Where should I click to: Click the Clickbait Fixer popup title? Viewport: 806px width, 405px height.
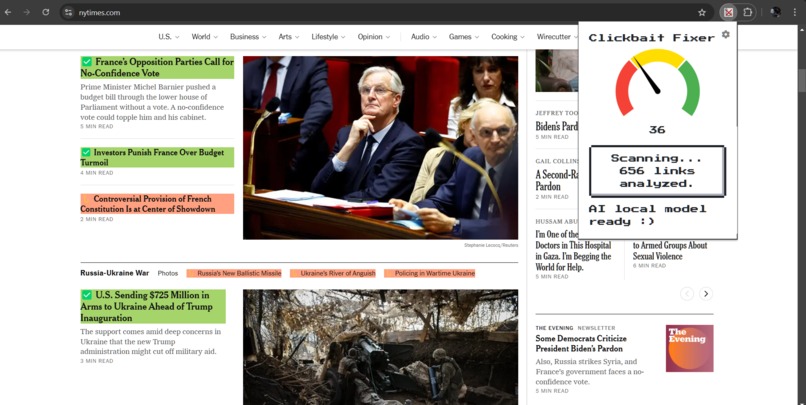point(651,38)
